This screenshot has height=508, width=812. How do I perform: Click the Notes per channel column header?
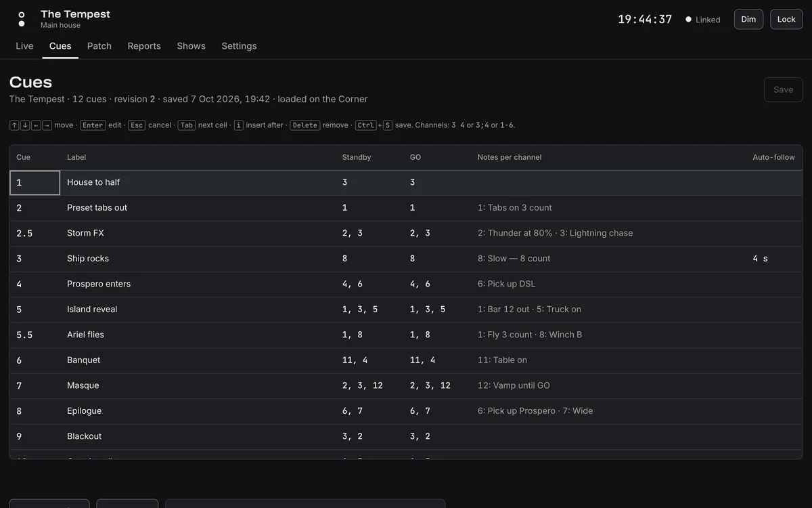(x=510, y=157)
